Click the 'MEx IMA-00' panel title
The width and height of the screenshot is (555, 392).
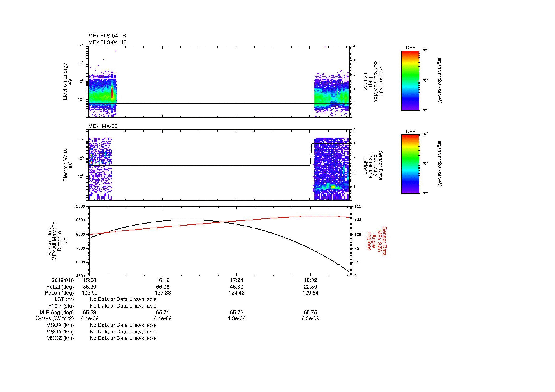pos(103,126)
